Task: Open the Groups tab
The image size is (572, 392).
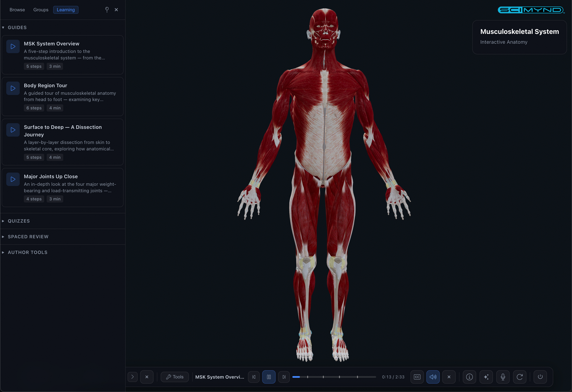Action: pos(41,10)
